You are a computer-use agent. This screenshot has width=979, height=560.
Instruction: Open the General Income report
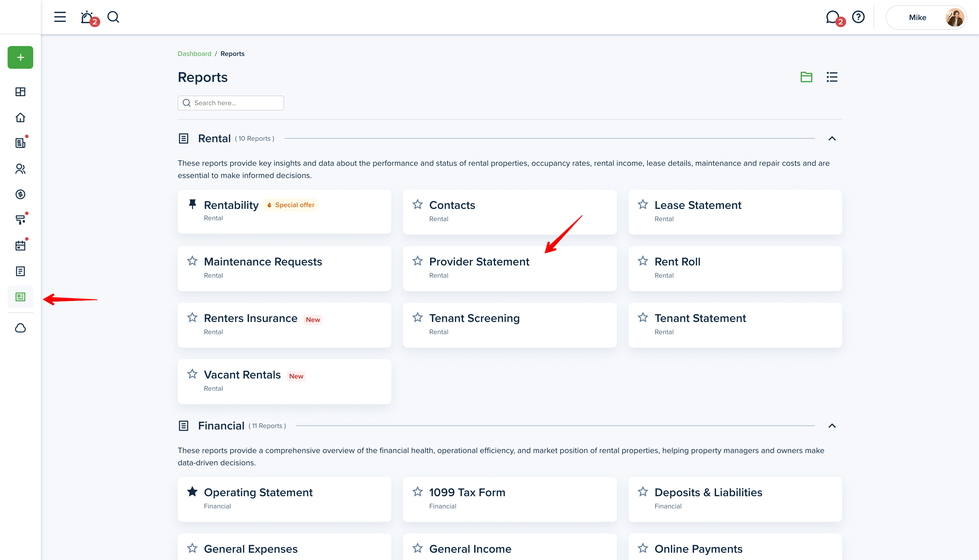tap(510, 547)
